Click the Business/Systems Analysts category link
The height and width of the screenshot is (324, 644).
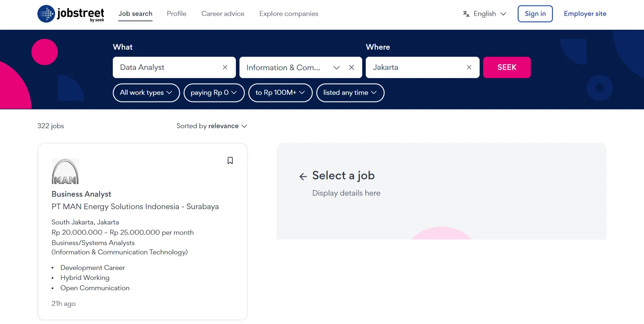[93, 243]
